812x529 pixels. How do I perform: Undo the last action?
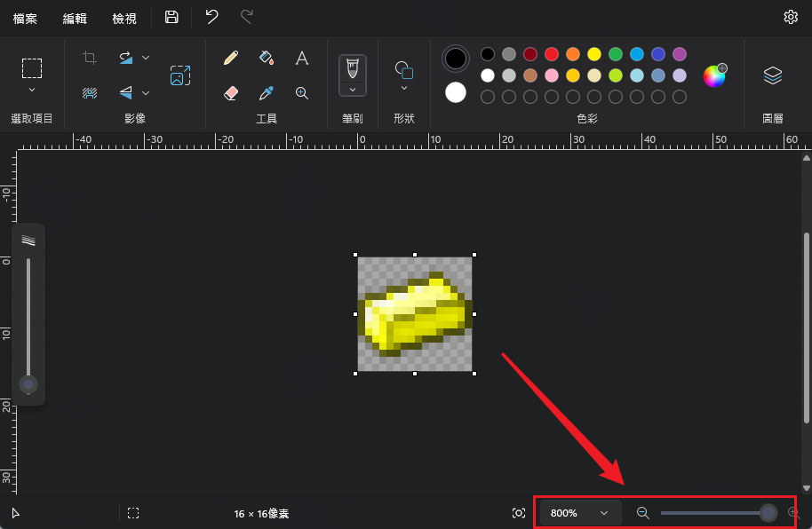pyautogui.click(x=211, y=17)
